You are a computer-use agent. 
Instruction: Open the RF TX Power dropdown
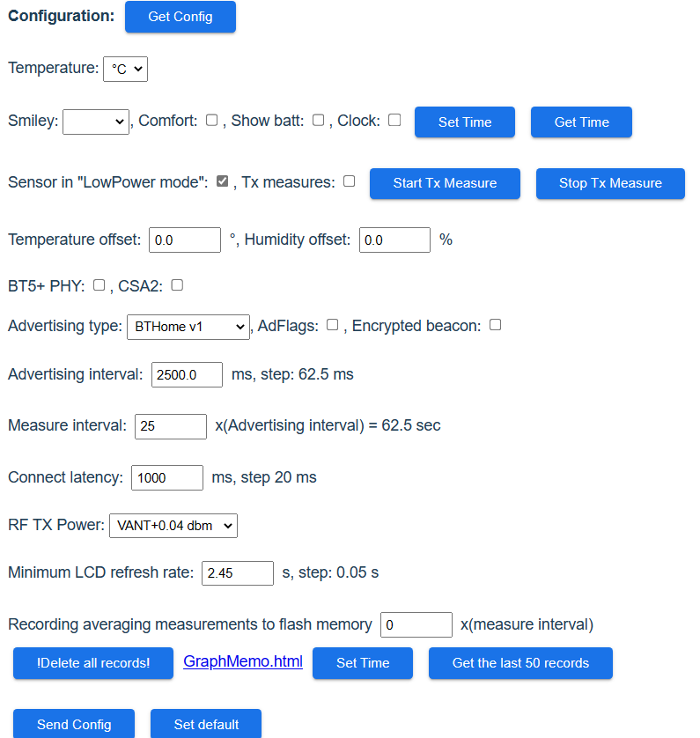tap(173, 526)
